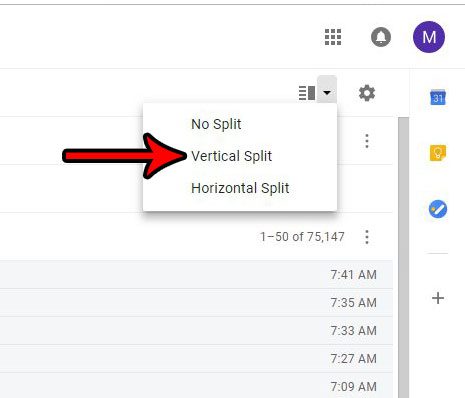
Task: Open three-dot menu beside 1–50 of 75,147
Action: point(367,237)
